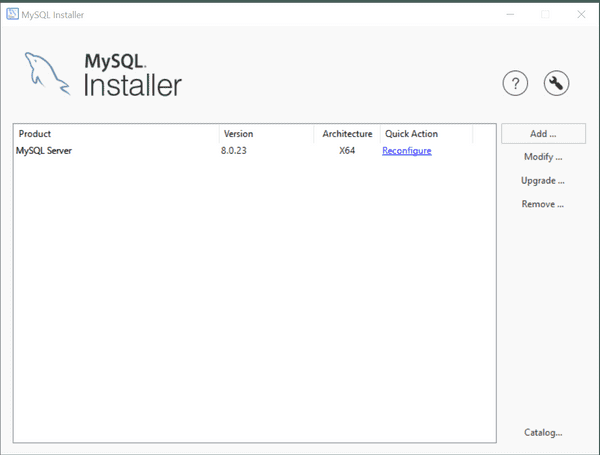The height and width of the screenshot is (455, 600).
Task: Click the MySQL dolphin logo
Action: pos(48,74)
